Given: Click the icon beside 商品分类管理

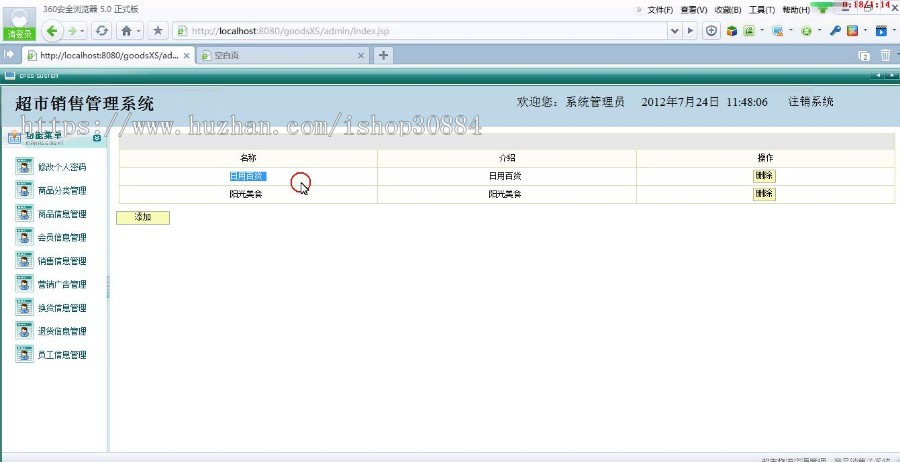Looking at the screenshot, I should pyautogui.click(x=24, y=191).
